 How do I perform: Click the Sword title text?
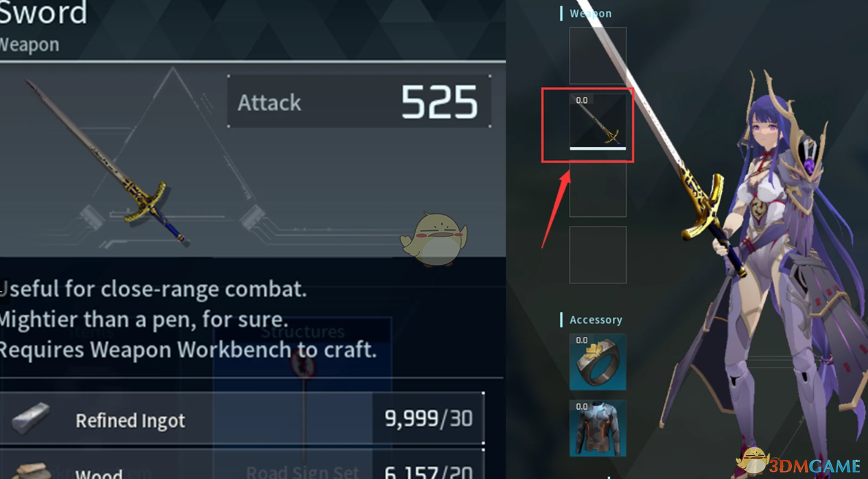coord(44,12)
